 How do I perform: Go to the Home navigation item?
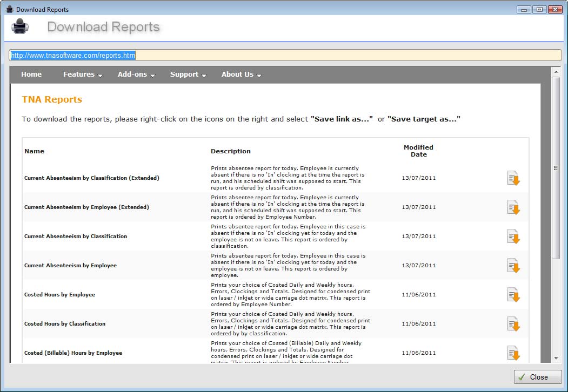coord(31,75)
